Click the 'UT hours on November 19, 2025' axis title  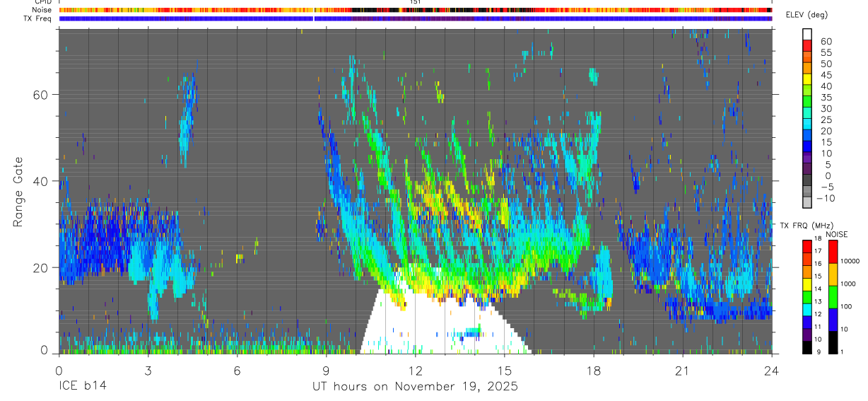[x=416, y=387]
